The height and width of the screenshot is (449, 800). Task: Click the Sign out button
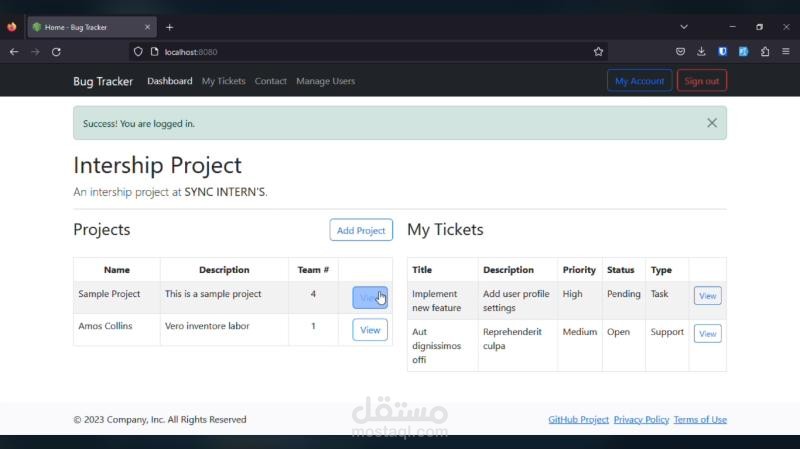(x=702, y=81)
